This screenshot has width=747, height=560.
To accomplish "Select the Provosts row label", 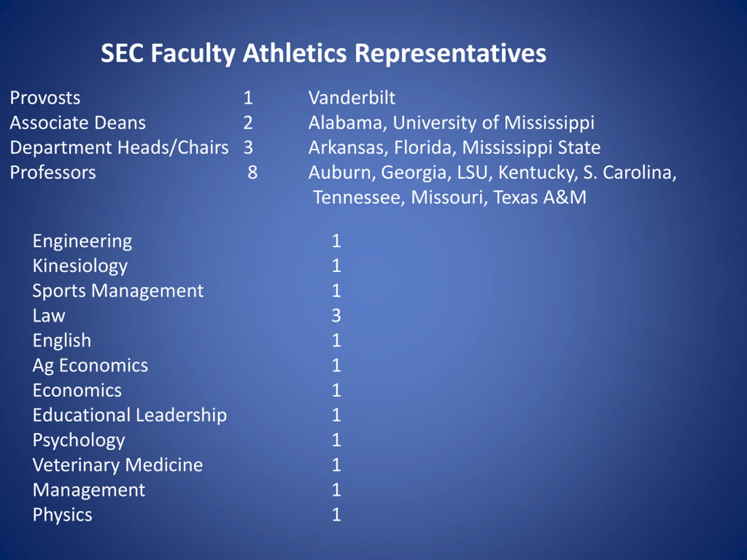I will (x=45, y=98).
